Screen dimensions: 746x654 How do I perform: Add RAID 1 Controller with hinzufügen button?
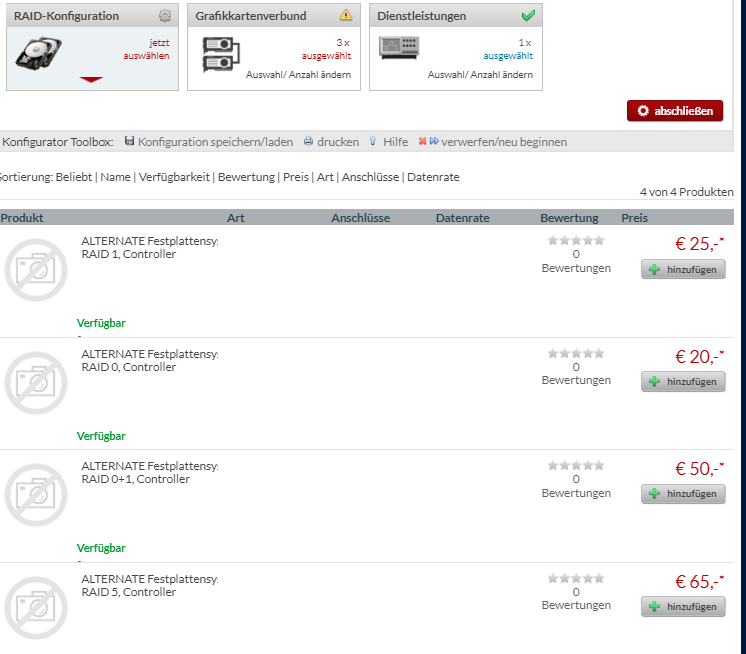[683, 269]
